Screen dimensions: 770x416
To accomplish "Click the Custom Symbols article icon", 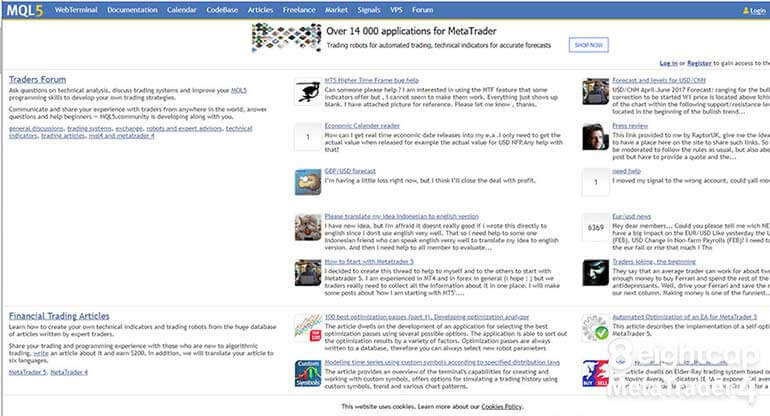I will 308,373.
